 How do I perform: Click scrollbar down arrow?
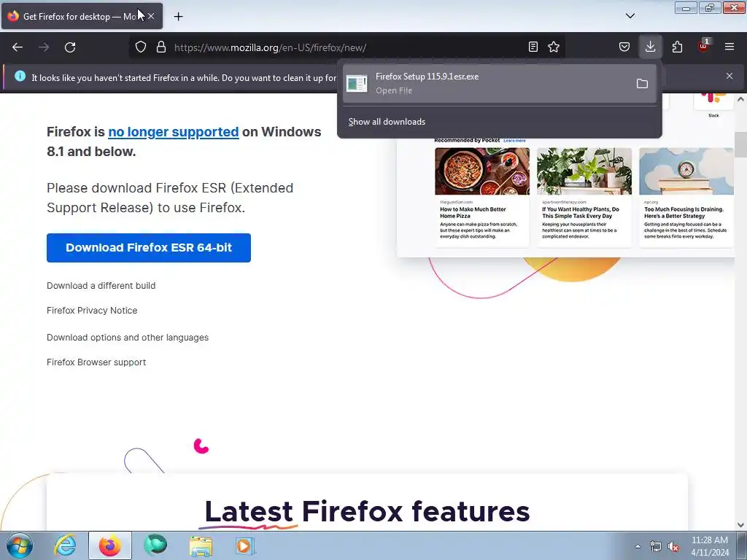tap(740, 525)
